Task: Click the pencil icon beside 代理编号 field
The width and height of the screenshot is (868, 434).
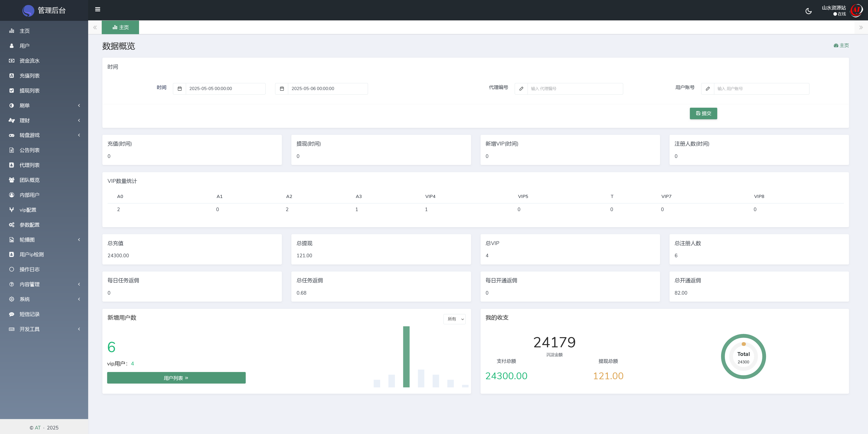Action: (x=521, y=89)
